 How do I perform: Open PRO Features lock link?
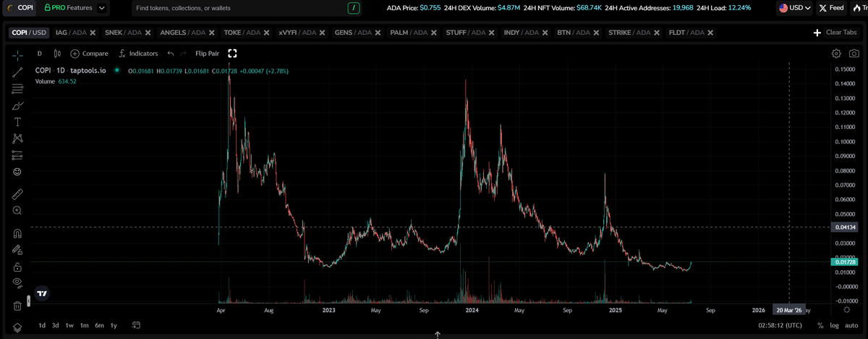point(68,8)
